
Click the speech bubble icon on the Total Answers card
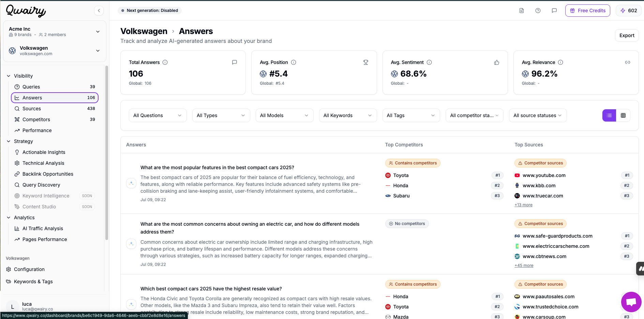(x=235, y=62)
